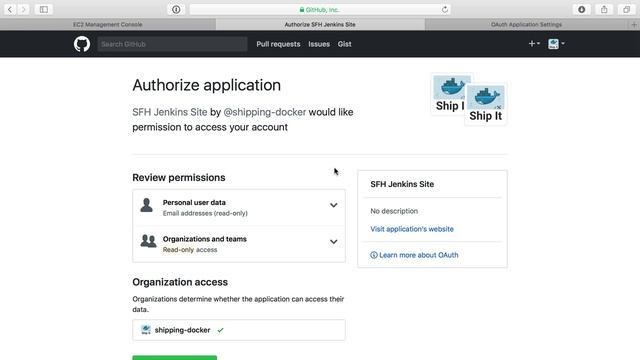Viewport: 640px width, 360px height.
Task: Switch to OAuth Application Settings tab
Action: coord(527,24)
